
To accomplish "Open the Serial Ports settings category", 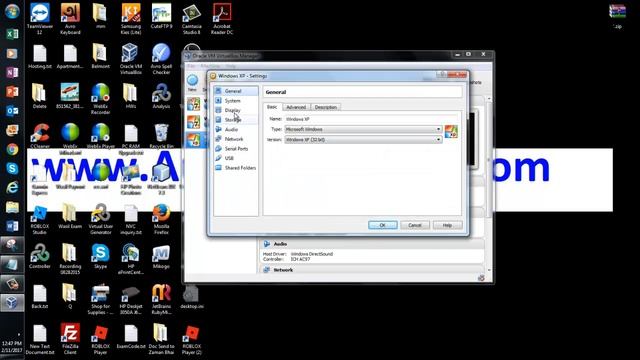I will [236, 149].
